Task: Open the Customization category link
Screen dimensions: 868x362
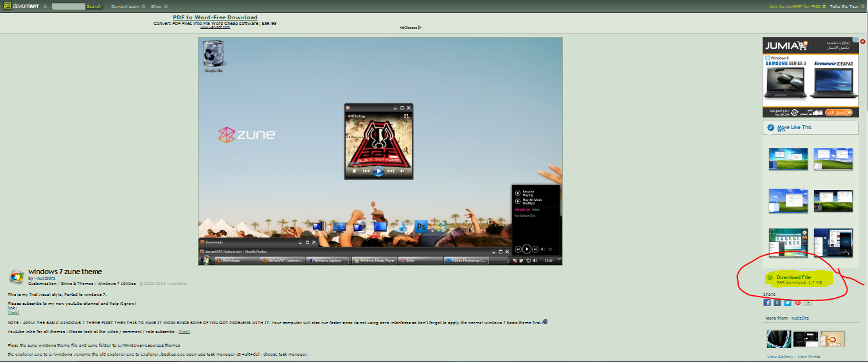Action: coord(42,284)
